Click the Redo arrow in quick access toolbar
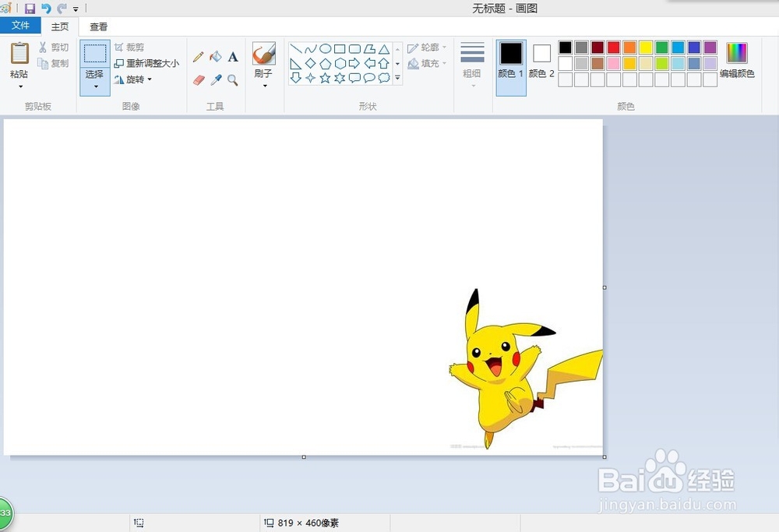779x532 pixels. (62, 8)
